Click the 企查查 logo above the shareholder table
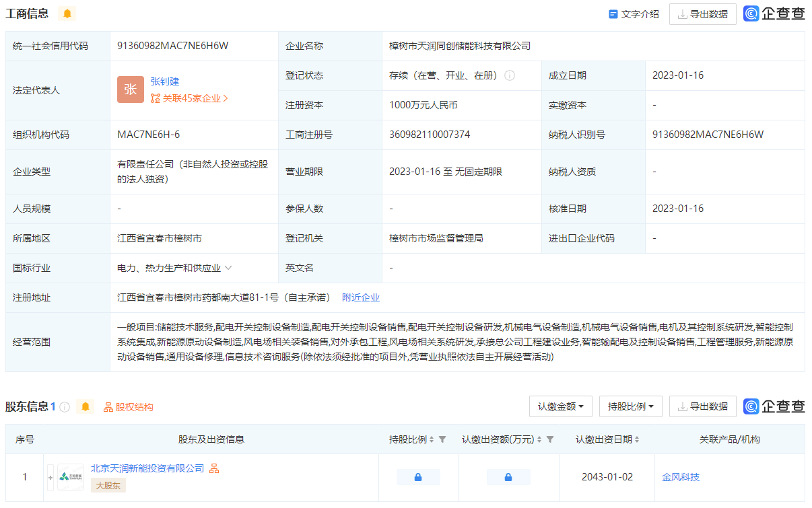The image size is (812, 508). click(774, 406)
